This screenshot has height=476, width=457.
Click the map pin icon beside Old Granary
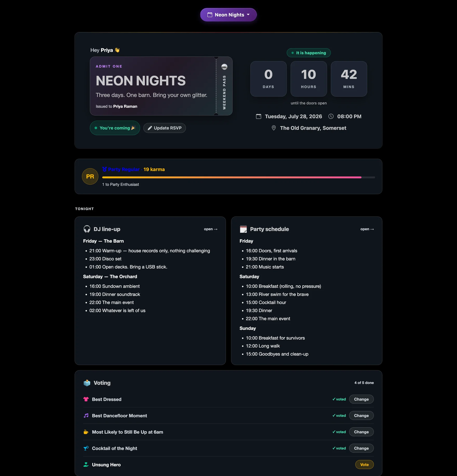click(x=274, y=128)
